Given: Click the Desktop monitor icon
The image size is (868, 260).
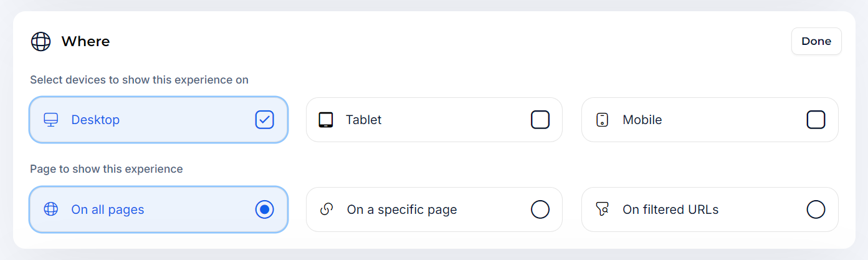Looking at the screenshot, I should (x=51, y=120).
